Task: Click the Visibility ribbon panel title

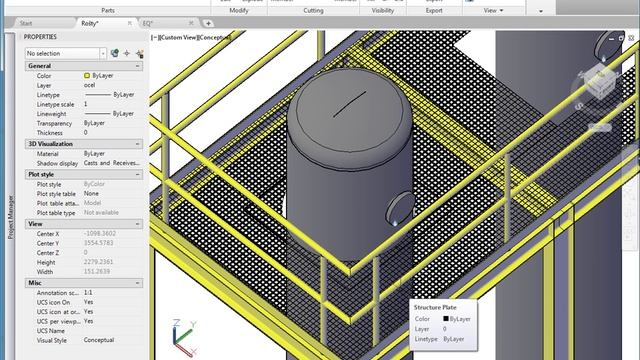Action: (x=382, y=11)
